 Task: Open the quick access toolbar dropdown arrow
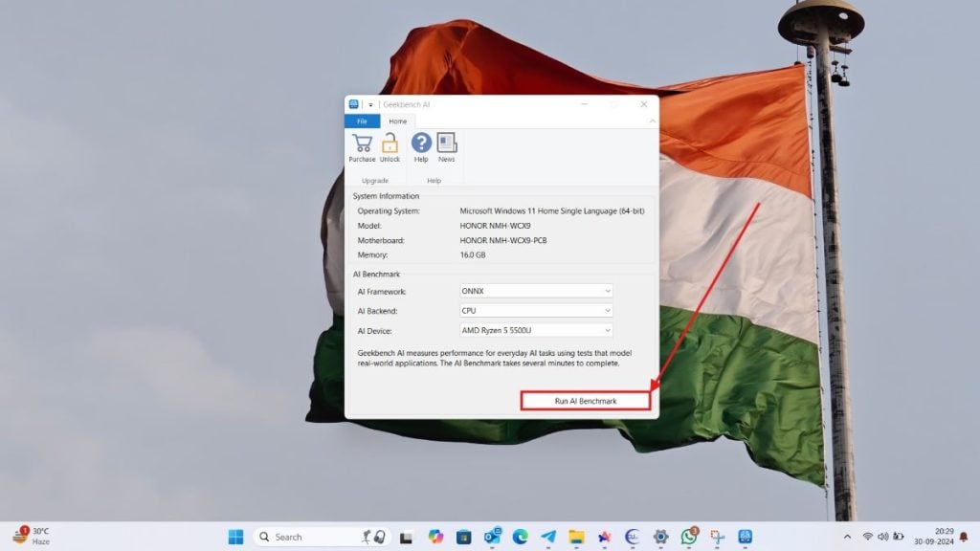click(x=370, y=105)
